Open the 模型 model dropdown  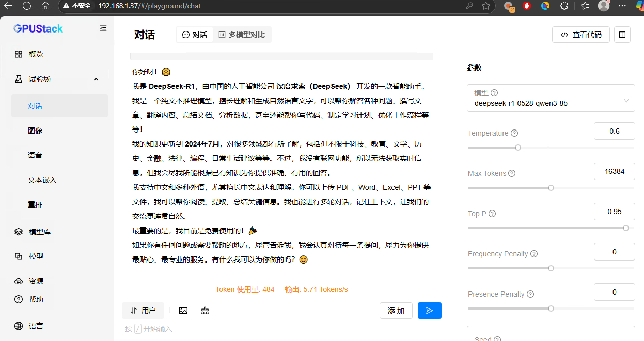(x=551, y=98)
